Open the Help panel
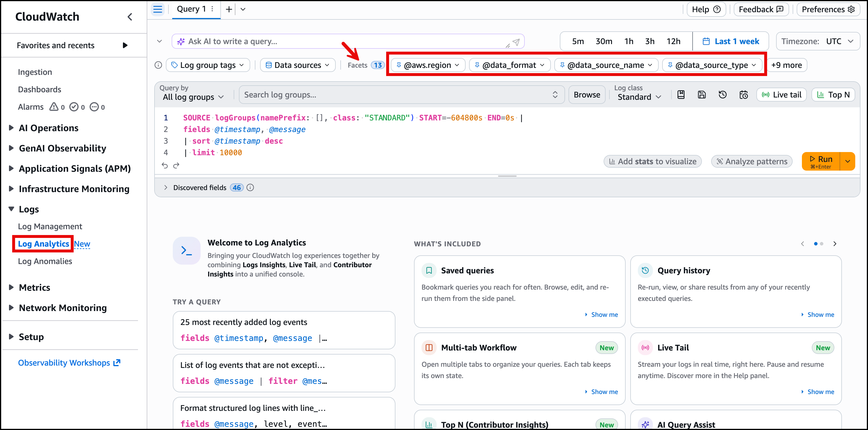 coord(706,10)
